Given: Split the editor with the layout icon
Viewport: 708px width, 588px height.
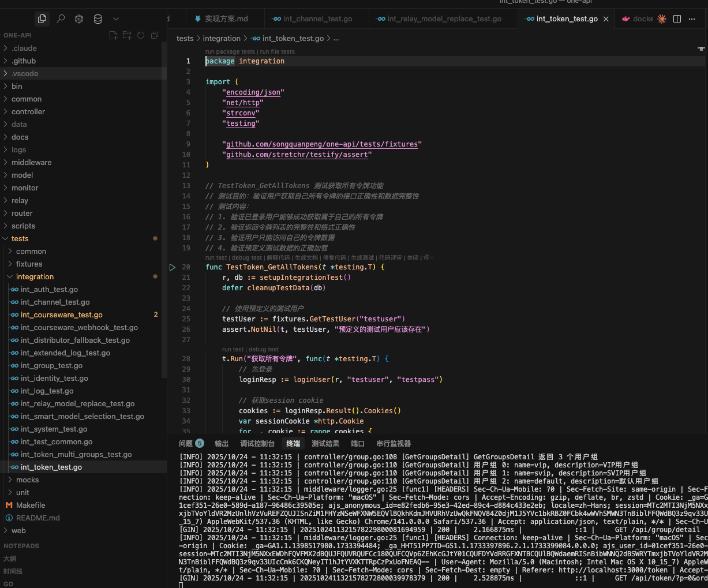Looking at the screenshot, I should tap(677, 19).
